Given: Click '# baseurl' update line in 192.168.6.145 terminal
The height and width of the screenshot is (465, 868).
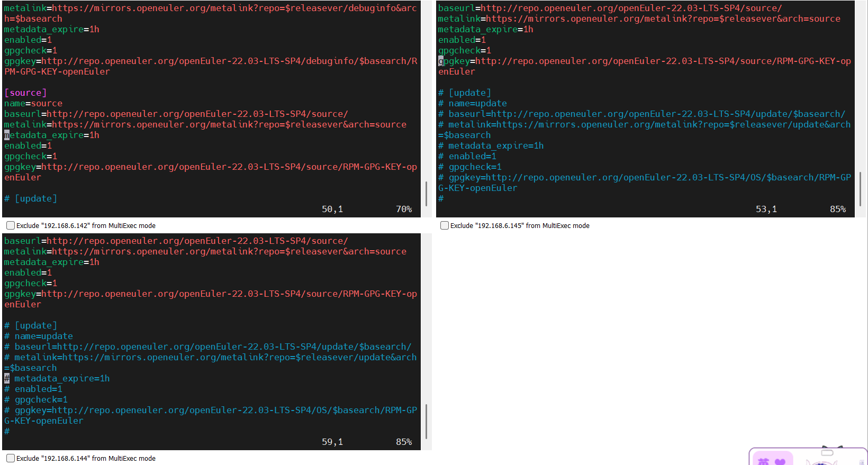Looking at the screenshot, I should point(642,114).
